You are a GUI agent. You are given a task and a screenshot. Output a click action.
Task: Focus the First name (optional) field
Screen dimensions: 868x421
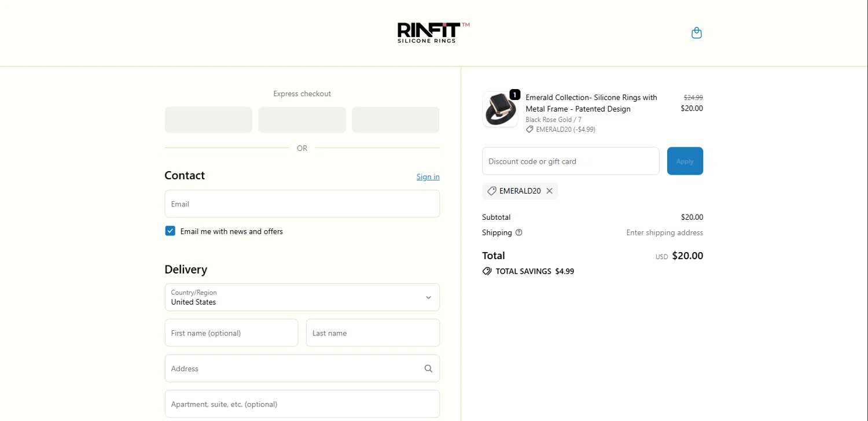231,333
